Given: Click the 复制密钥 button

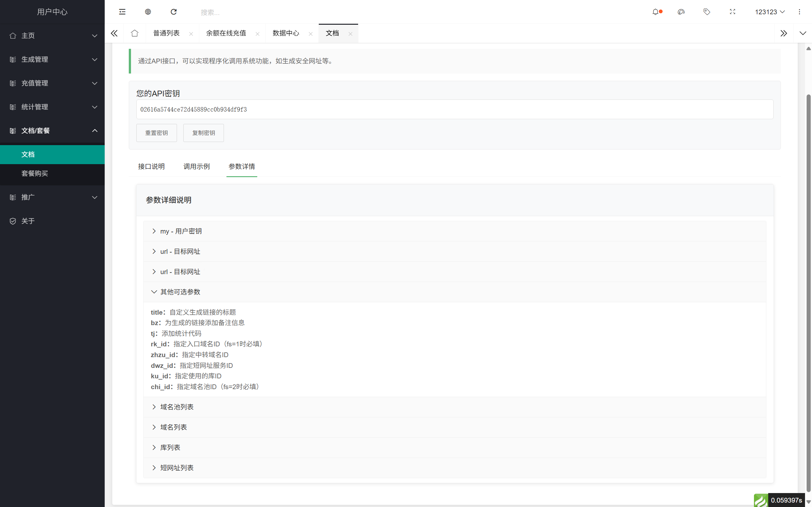Looking at the screenshot, I should coord(203,133).
